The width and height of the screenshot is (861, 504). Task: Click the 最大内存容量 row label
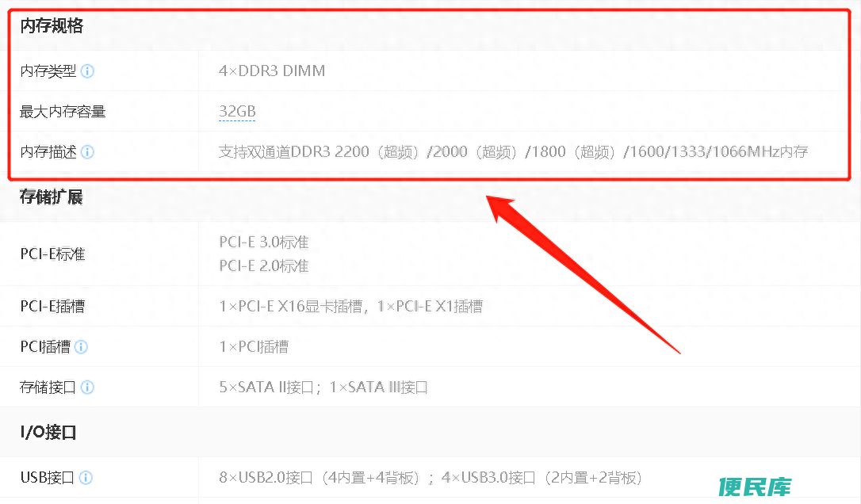click(x=63, y=112)
